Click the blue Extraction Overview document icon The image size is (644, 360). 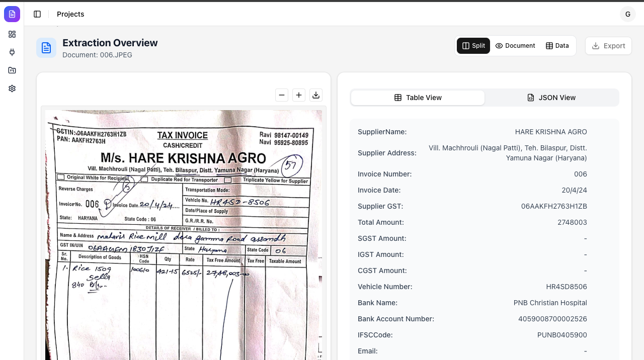tap(46, 48)
